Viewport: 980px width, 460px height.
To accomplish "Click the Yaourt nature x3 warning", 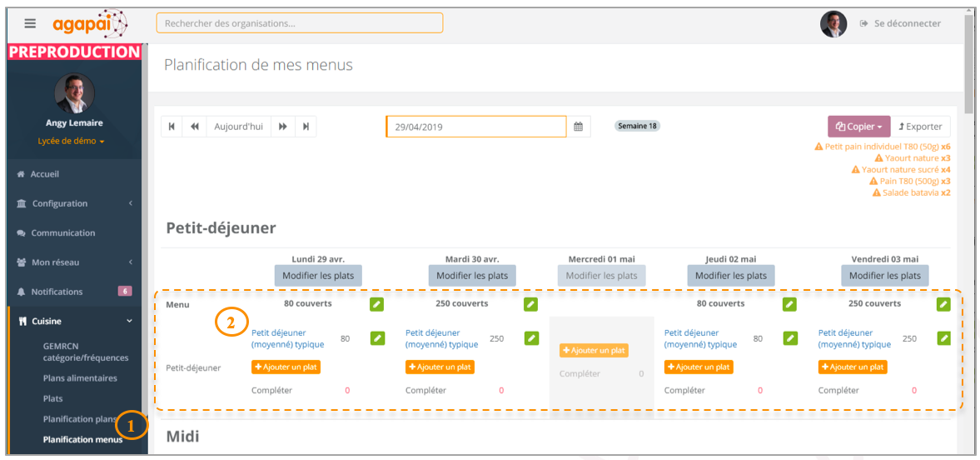I will [x=913, y=158].
